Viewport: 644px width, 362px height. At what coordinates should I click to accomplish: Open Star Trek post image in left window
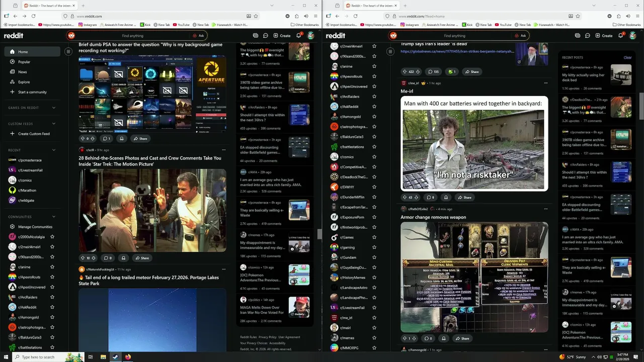coord(152,210)
